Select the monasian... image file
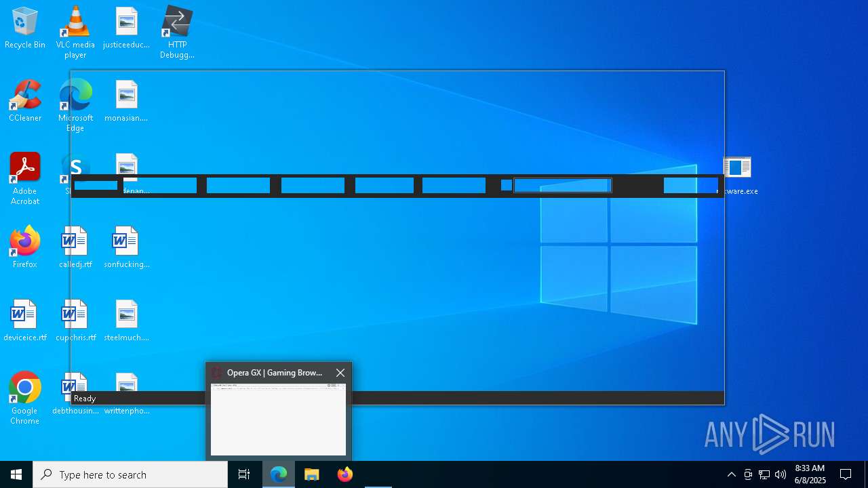Image resolution: width=868 pixels, height=488 pixels. (x=127, y=102)
